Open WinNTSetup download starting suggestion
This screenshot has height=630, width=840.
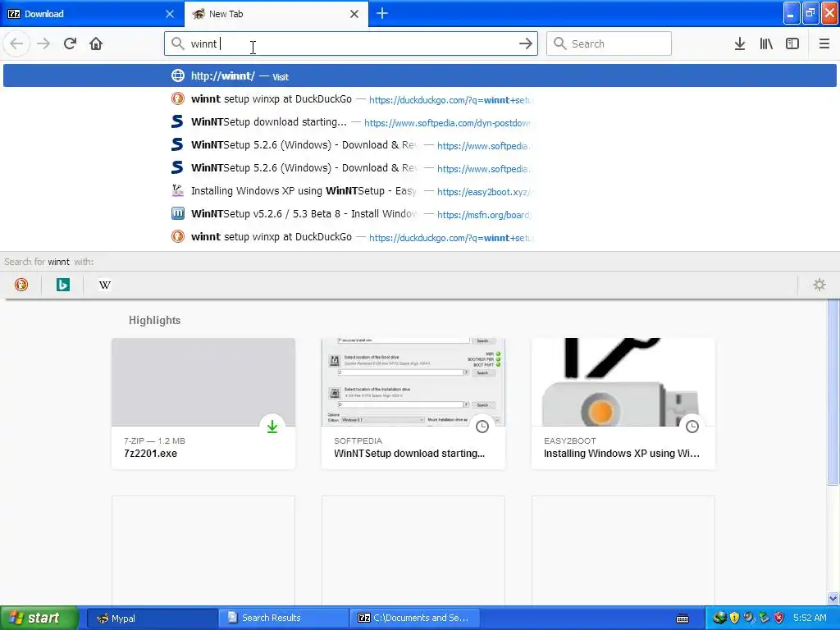click(x=419, y=122)
